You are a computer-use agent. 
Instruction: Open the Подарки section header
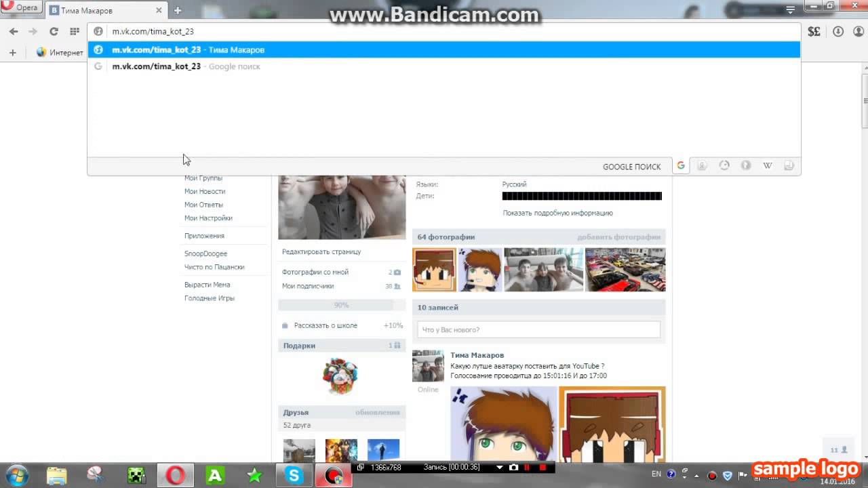click(x=342, y=346)
